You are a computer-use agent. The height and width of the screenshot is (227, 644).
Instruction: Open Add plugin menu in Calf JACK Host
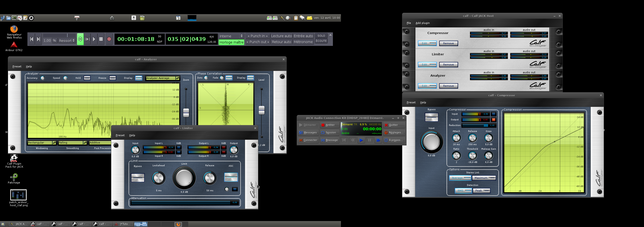pos(422,23)
